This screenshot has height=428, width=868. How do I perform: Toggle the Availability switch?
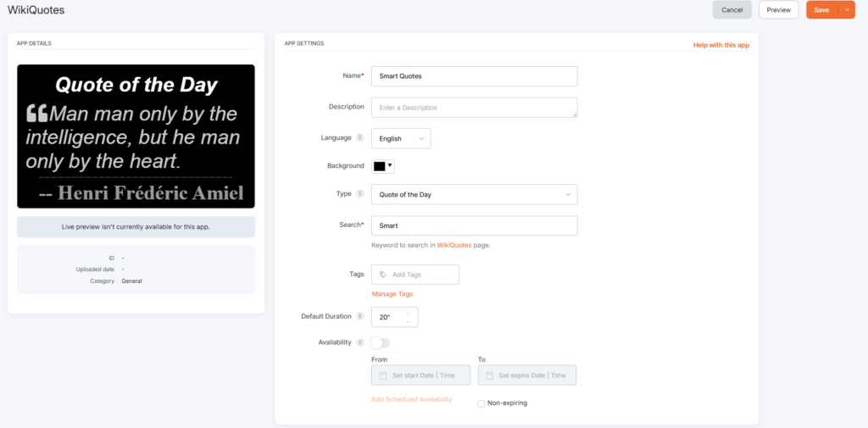381,343
